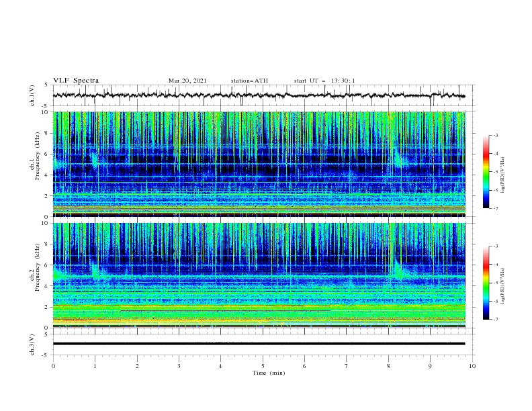
Task: Click the "start UT = 13:30:1" text
Action: coord(324,81)
